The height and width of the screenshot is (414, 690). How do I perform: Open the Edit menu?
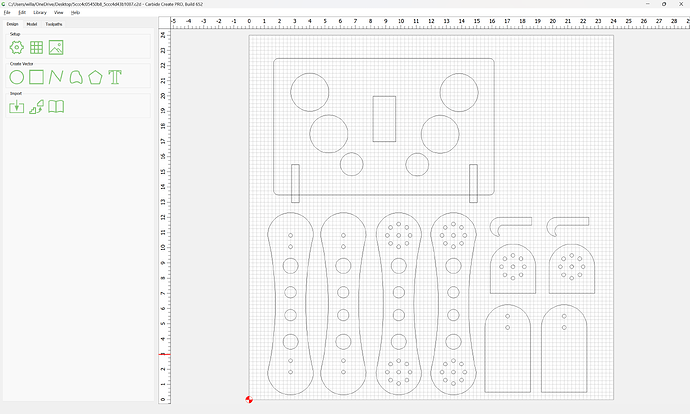pos(22,12)
